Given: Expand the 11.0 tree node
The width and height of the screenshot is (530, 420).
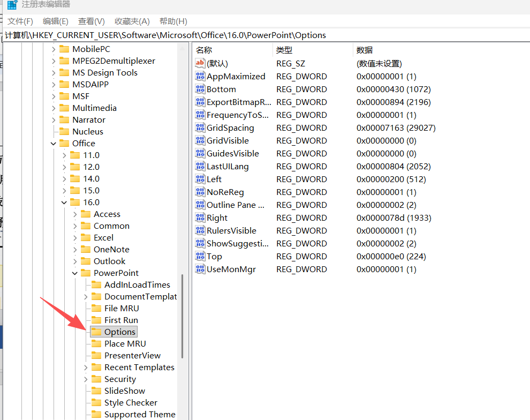Looking at the screenshot, I should [64, 155].
